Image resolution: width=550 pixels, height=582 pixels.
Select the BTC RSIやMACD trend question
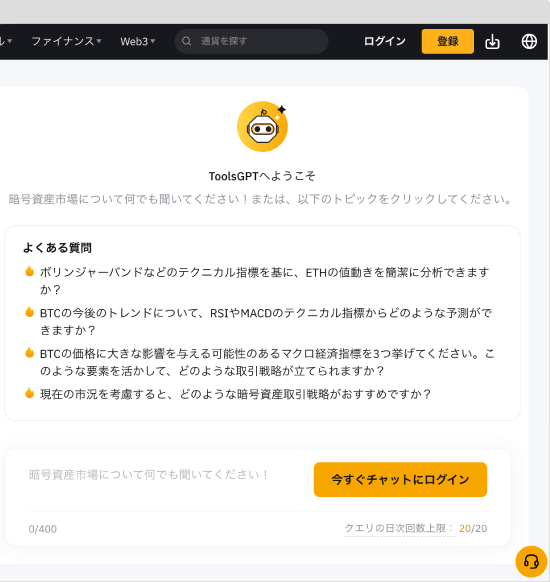point(266,321)
